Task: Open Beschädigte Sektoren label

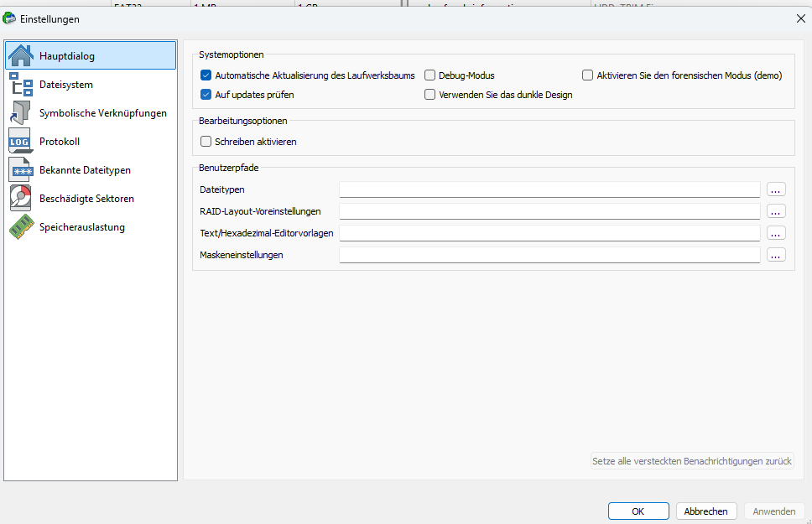Action: tap(86, 199)
